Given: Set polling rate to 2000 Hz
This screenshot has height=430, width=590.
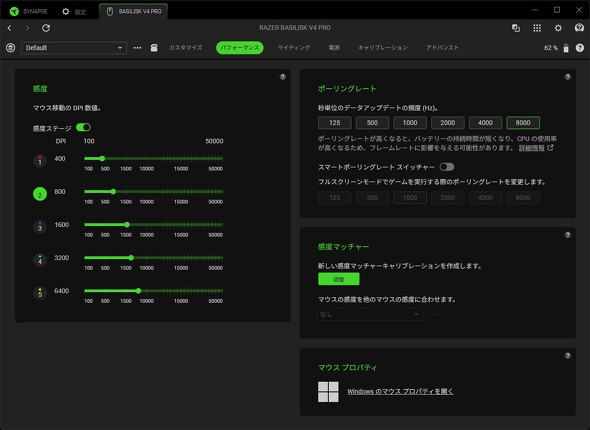Looking at the screenshot, I should 447,123.
